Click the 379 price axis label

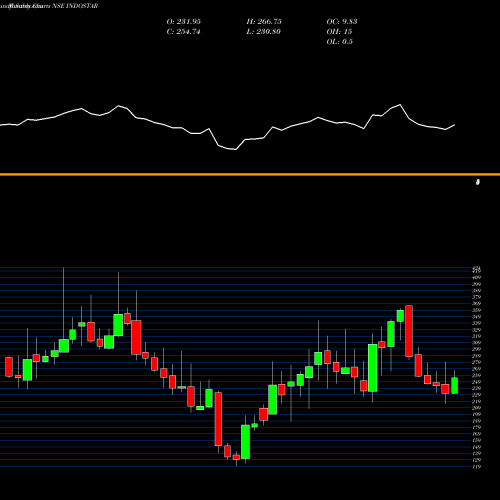coord(477,297)
